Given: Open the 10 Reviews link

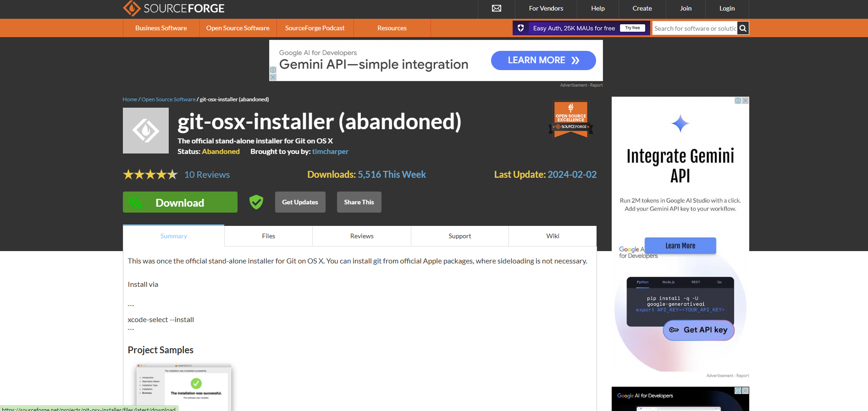Looking at the screenshot, I should tap(207, 175).
